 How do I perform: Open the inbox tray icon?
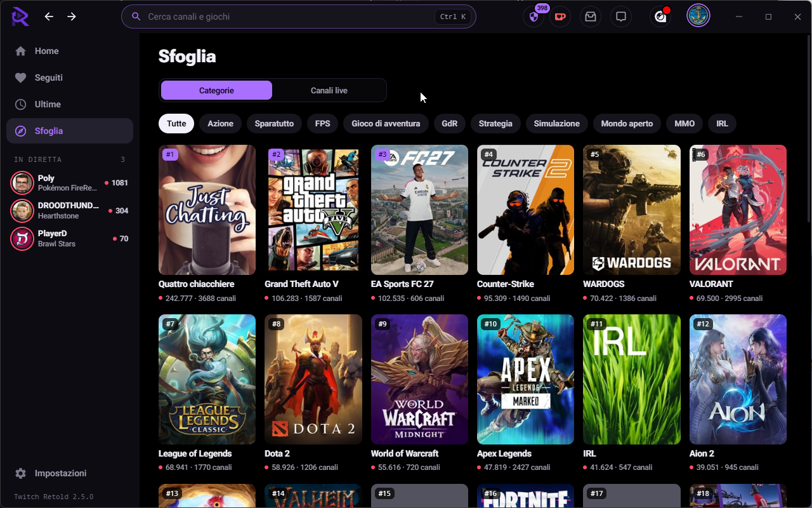coord(591,17)
